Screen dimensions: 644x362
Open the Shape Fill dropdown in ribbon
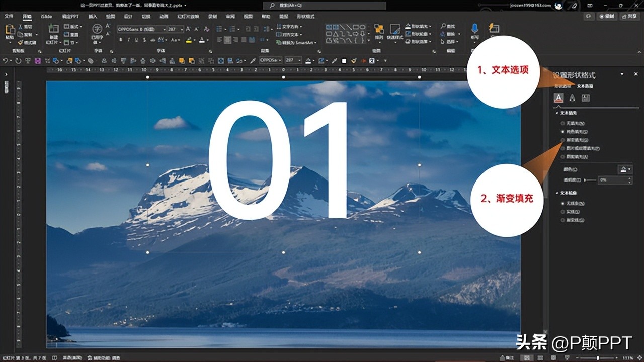click(x=419, y=26)
